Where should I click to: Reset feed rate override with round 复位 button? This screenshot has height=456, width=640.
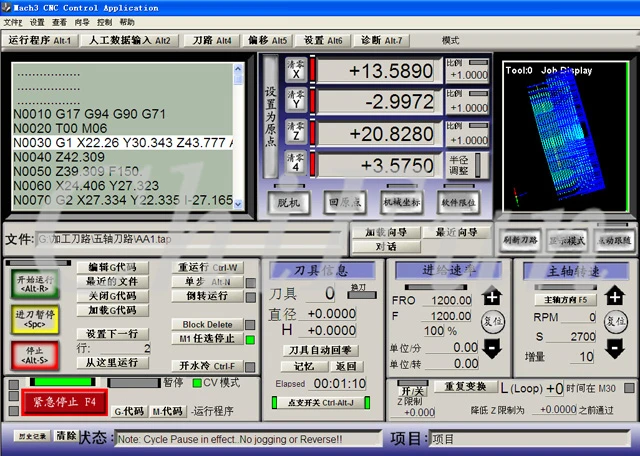pyautogui.click(x=493, y=321)
